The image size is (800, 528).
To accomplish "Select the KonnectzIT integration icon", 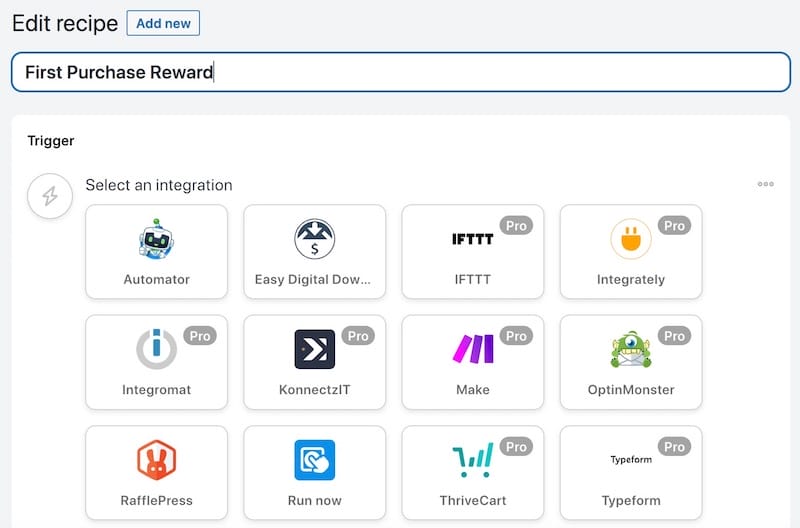I will (x=314, y=350).
